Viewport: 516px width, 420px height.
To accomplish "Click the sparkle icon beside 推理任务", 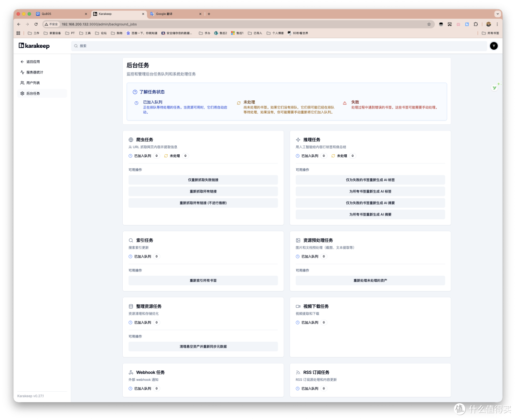I will [x=298, y=140].
